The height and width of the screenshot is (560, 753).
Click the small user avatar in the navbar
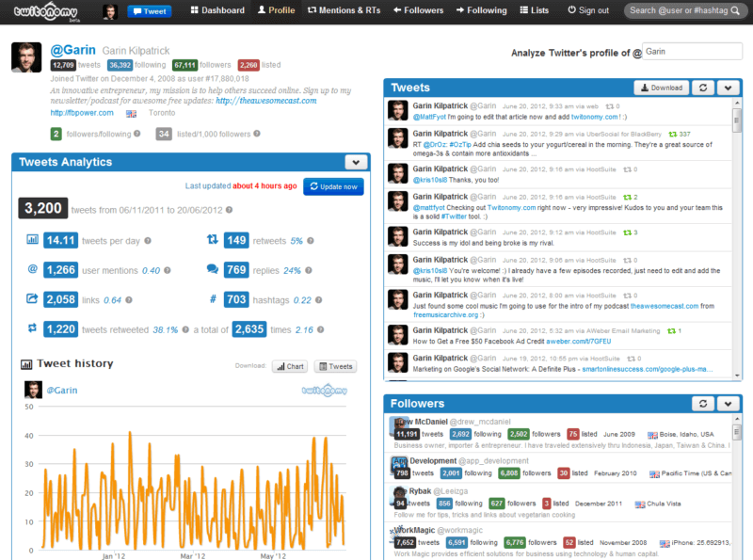pyautogui.click(x=110, y=11)
